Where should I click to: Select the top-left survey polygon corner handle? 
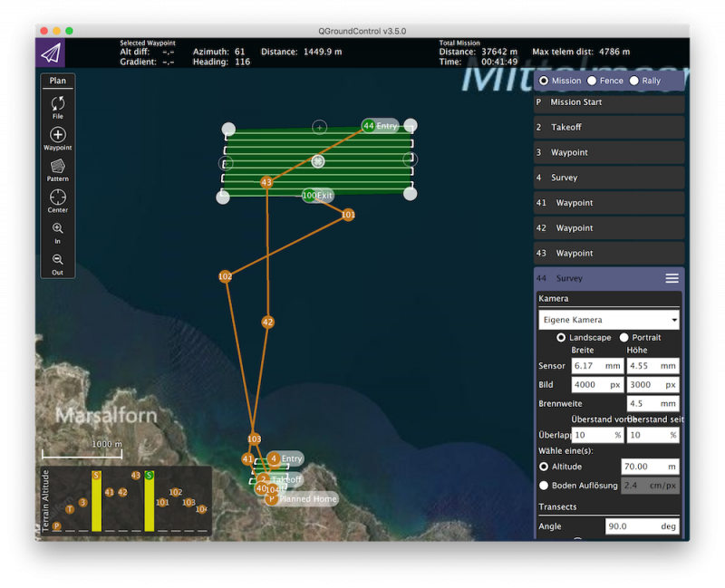pyautogui.click(x=228, y=129)
